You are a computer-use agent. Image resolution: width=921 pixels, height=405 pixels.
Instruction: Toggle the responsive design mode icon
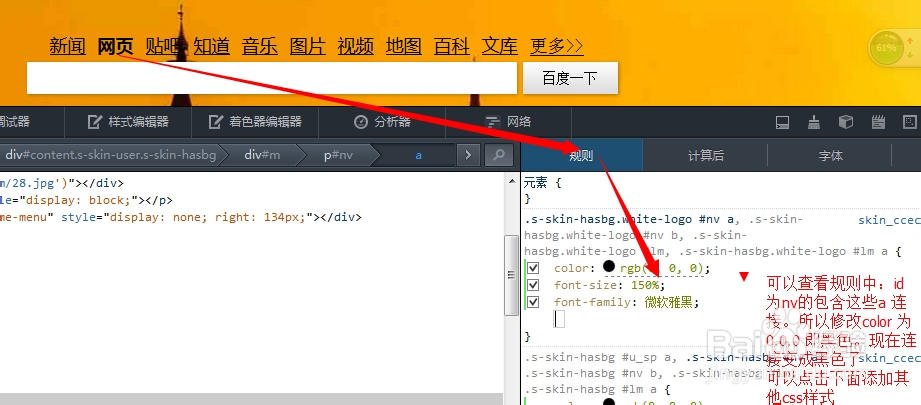[909, 122]
